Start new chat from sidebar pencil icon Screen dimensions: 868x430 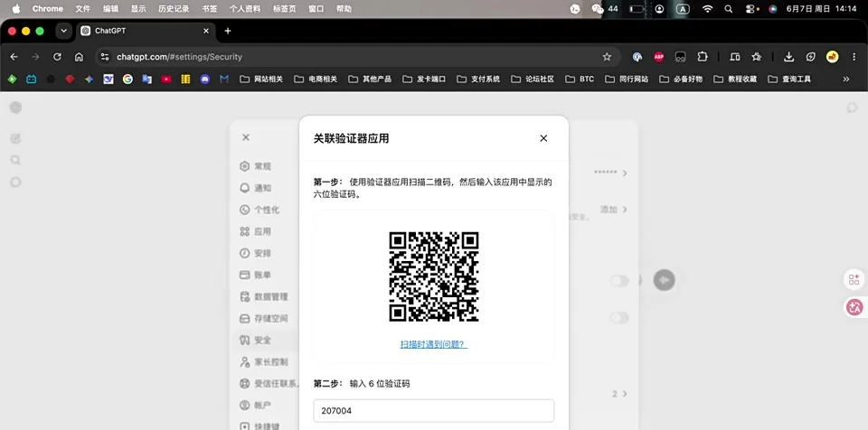click(x=15, y=138)
